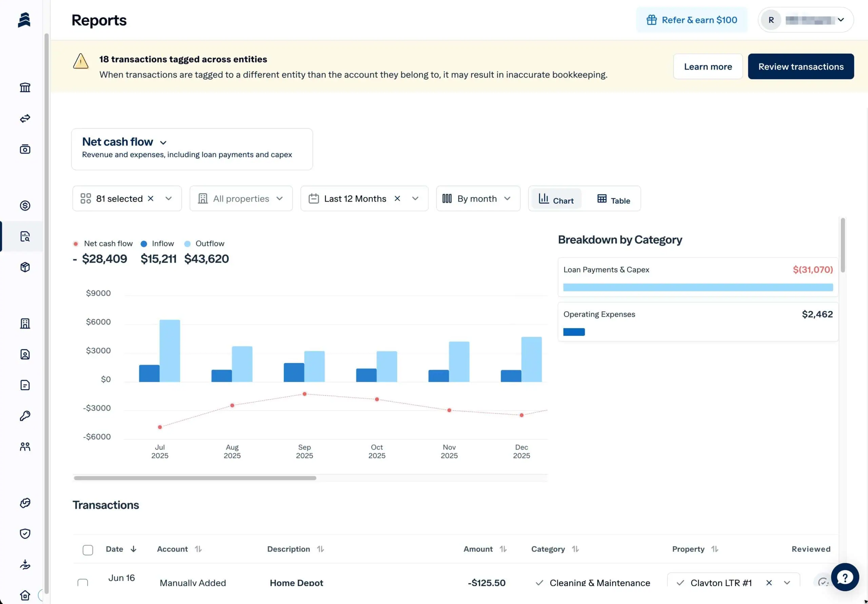Click the calendar icon in date filter
Viewport: 868px width, 604px height.
[314, 198]
